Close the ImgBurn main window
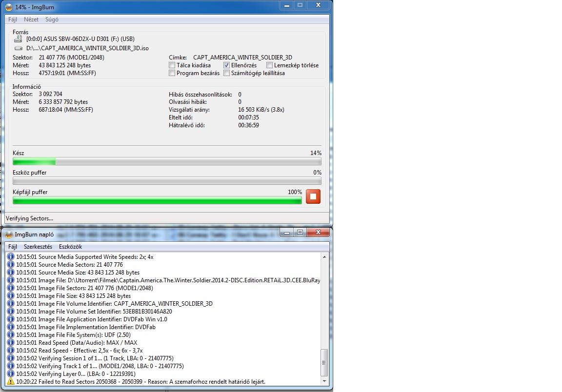Viewport: 562px width, 392px height. [x=318, y=5]
